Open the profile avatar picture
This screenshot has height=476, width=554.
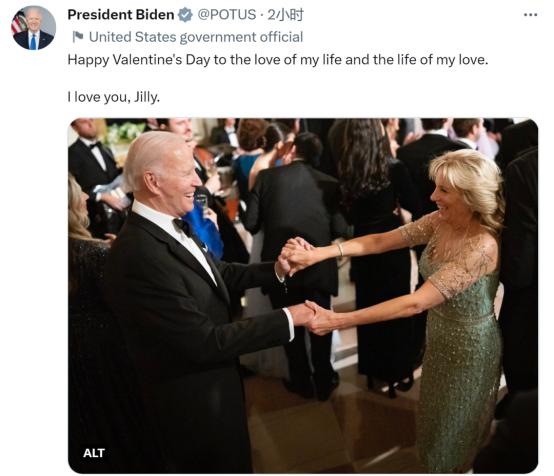34,28
